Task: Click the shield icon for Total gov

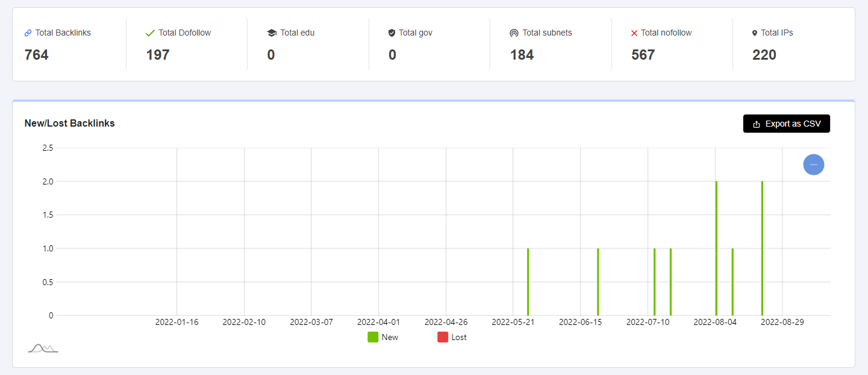Action: (x=392, y=33)
